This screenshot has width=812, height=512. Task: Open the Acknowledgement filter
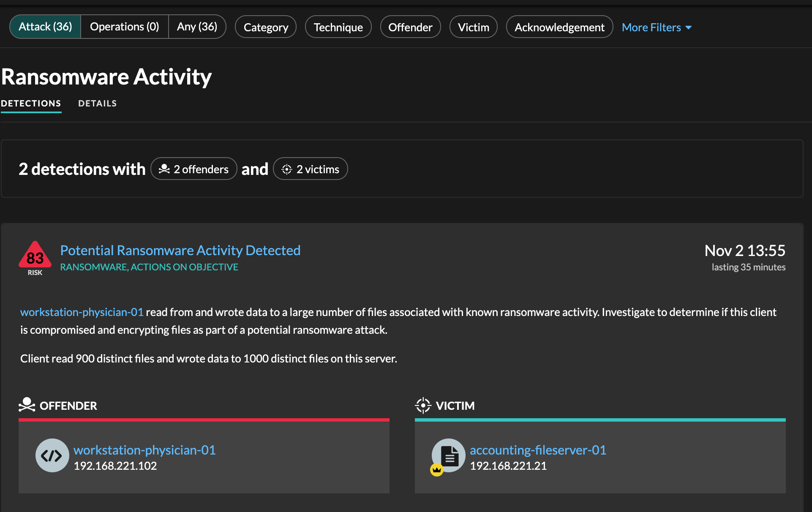click(559, 27)
